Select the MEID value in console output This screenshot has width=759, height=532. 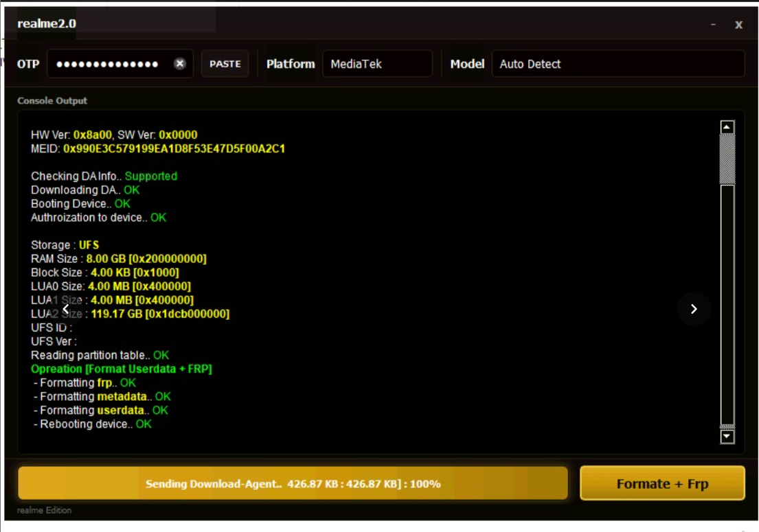pyautogui.click(x=174, y=149)
